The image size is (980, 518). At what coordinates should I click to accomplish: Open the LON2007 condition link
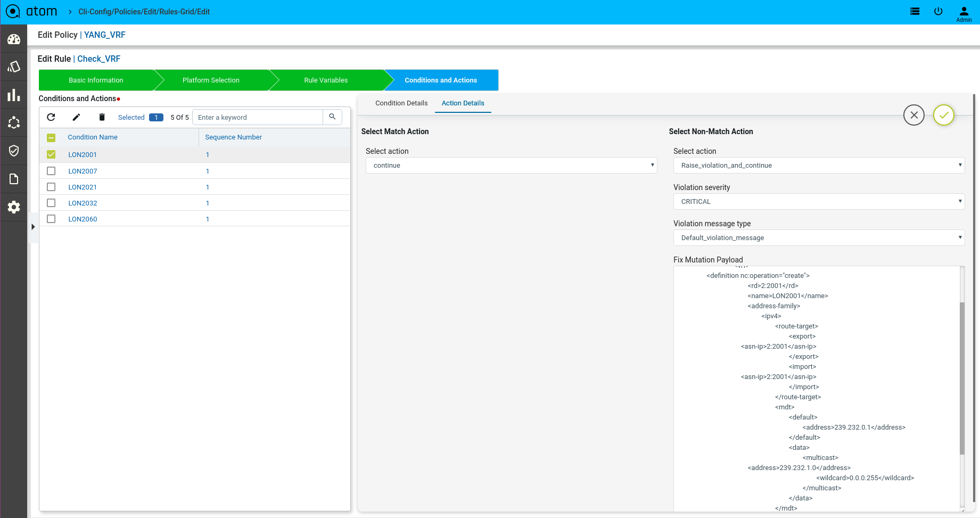[x=83, y=171]
